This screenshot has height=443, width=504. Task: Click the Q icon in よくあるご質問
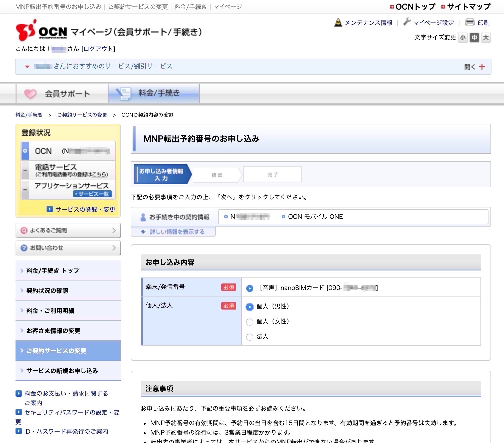click(x=24, y=230)
